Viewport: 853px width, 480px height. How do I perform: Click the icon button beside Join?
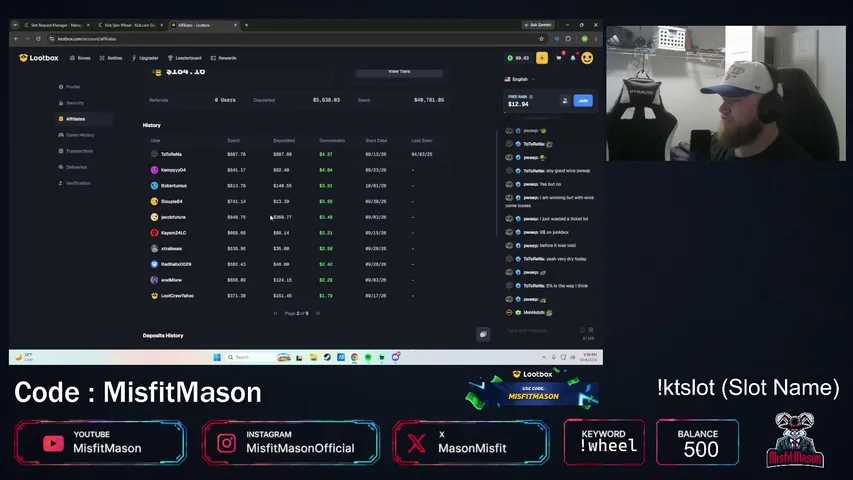click(565, 101)
